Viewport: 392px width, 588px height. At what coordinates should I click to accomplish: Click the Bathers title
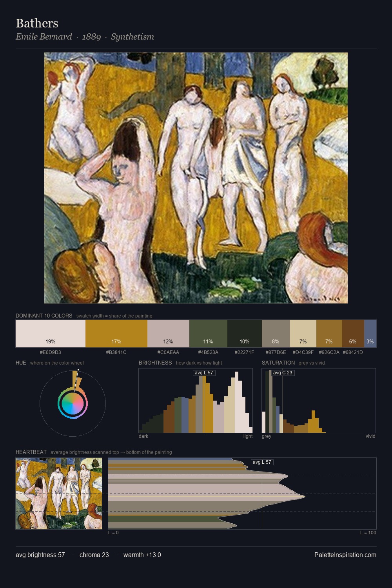pos(37,23)
